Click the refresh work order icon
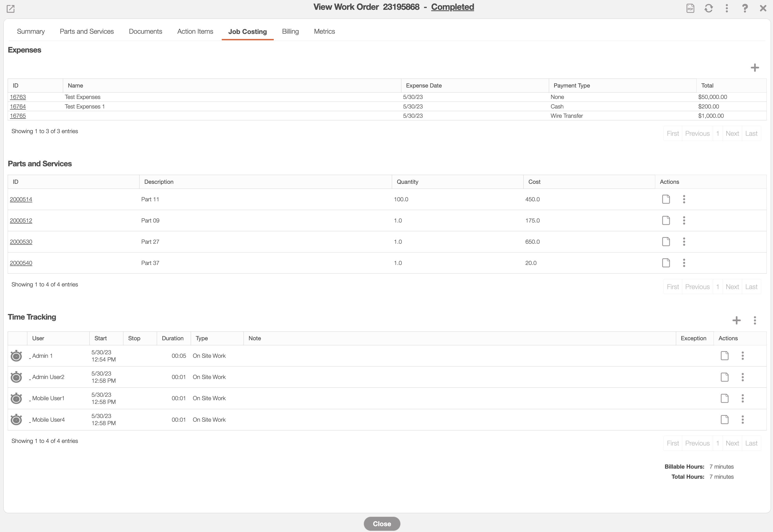773x532 pixels. [709, 8]
